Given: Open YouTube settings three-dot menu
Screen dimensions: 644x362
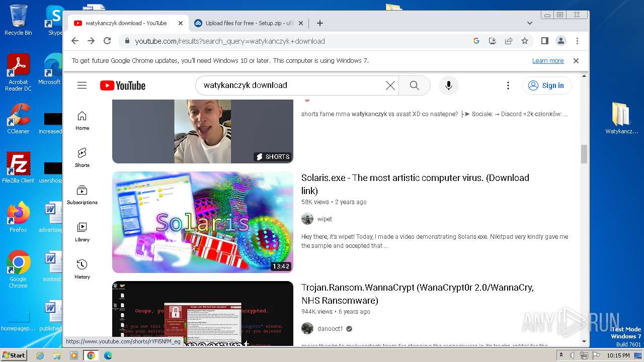Looking at the screenshot, I should [x=508, y=85].
